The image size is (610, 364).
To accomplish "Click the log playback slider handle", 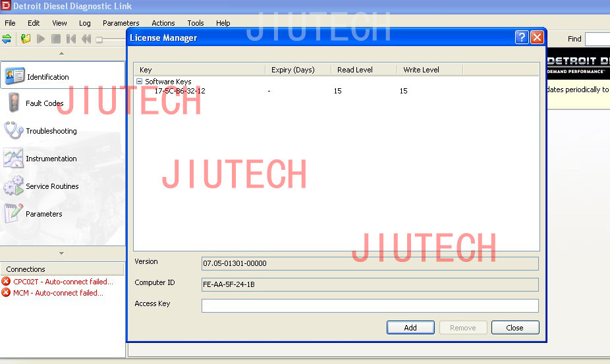I will (99, 39).
